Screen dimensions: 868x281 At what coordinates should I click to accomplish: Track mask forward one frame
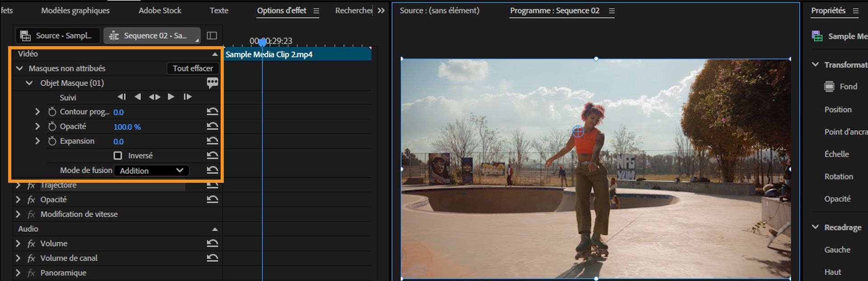coord(188,97)
